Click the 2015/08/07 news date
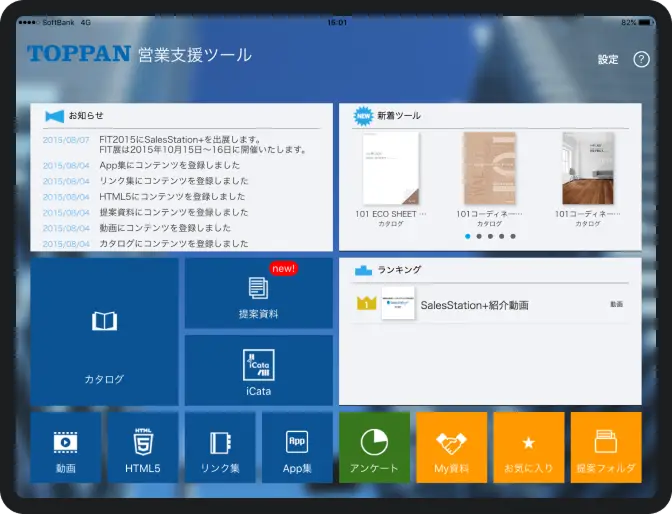This screenshot has height=514, width=672. 66,140
